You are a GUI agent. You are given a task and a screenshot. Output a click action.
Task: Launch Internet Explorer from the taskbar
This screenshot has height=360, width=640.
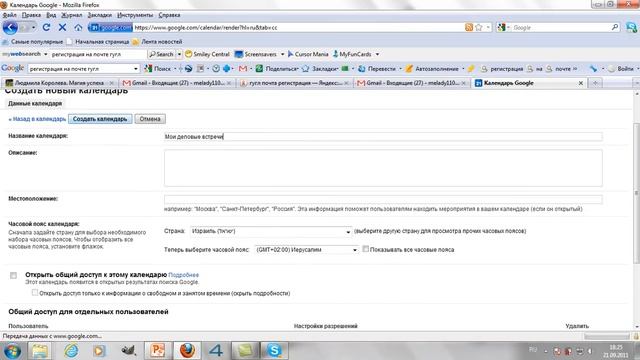71,351
